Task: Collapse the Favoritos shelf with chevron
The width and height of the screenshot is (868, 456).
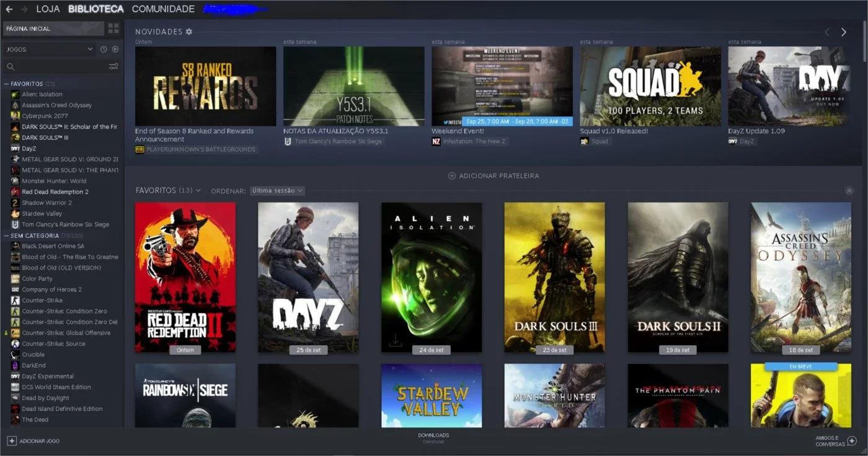Action: click(849, 191)
